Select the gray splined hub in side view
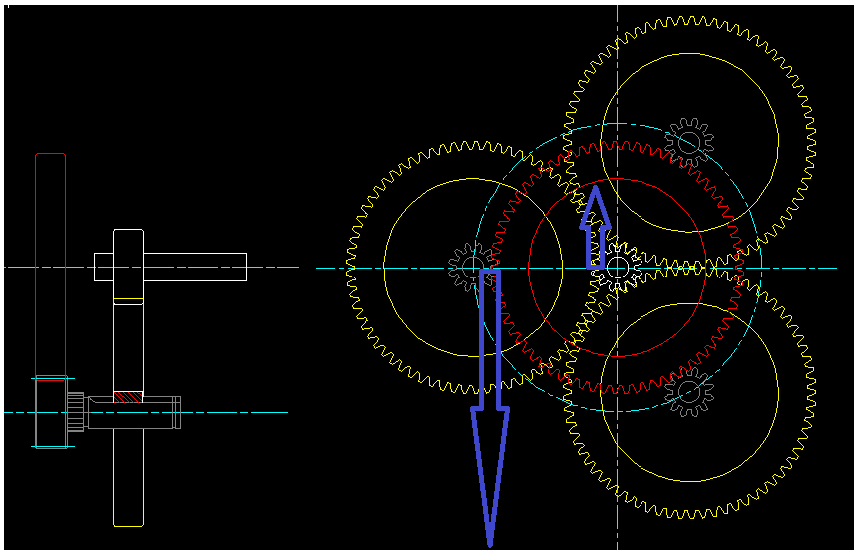Screen dimensions: 858x552 coord(76,412)
